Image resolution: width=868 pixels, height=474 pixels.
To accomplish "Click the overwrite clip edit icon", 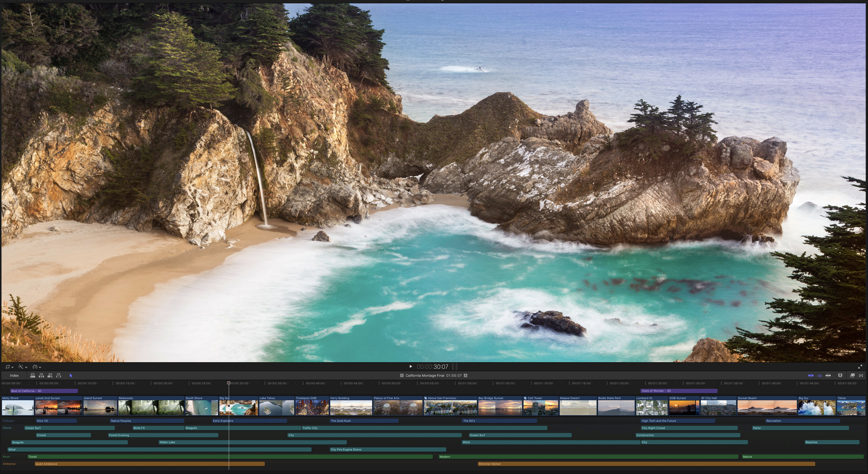I will (x=59, y=376).
